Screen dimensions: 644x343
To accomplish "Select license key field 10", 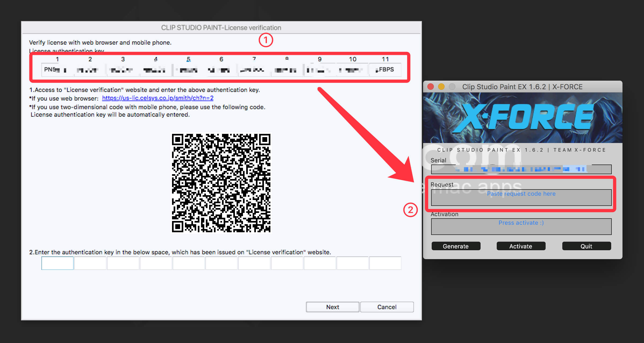I will coord(352,70).
